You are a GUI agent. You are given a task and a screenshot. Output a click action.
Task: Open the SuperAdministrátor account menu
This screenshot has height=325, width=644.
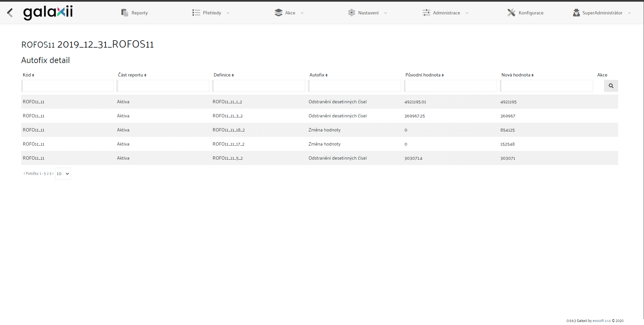tap(602, 13)
